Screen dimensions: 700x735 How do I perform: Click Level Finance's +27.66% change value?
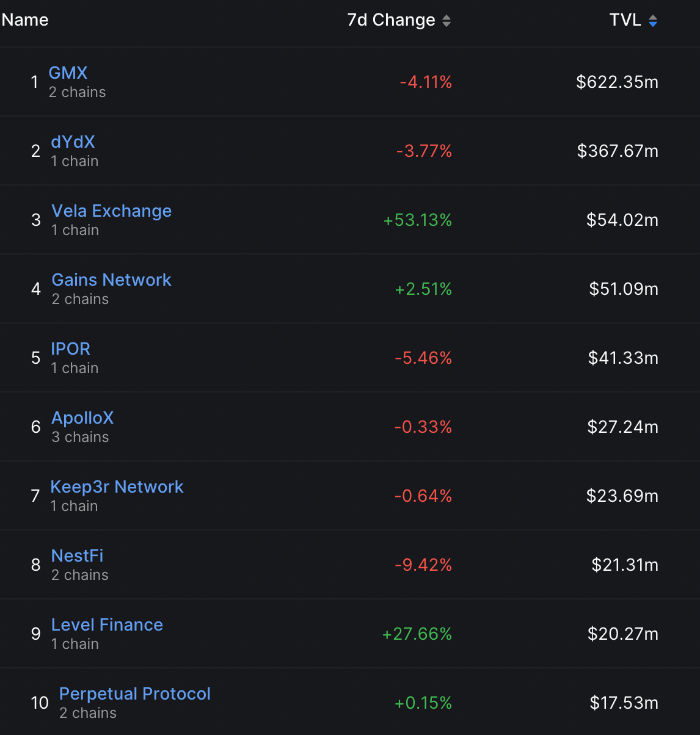[417, 634]
